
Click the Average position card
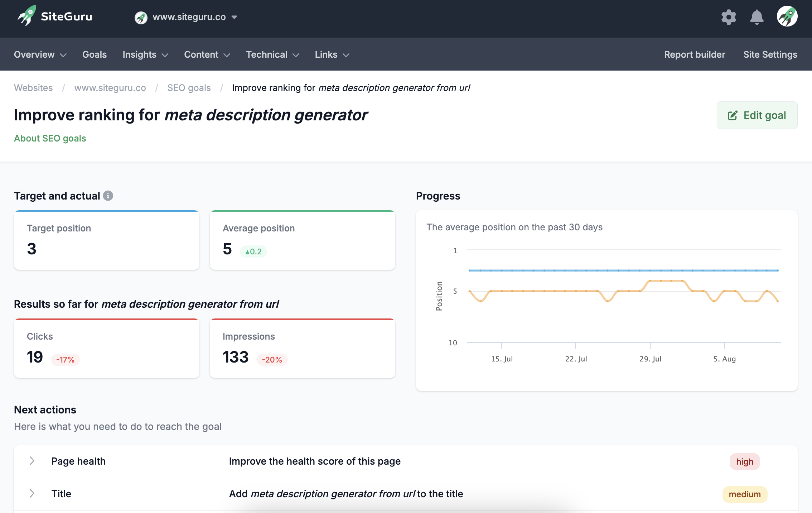click(303, 240)
